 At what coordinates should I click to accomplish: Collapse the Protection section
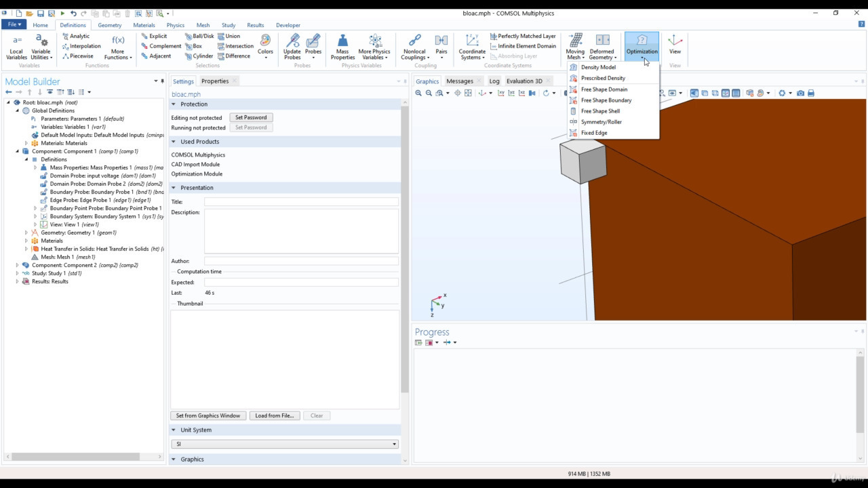pyautogui.click(x=174, y=104)
